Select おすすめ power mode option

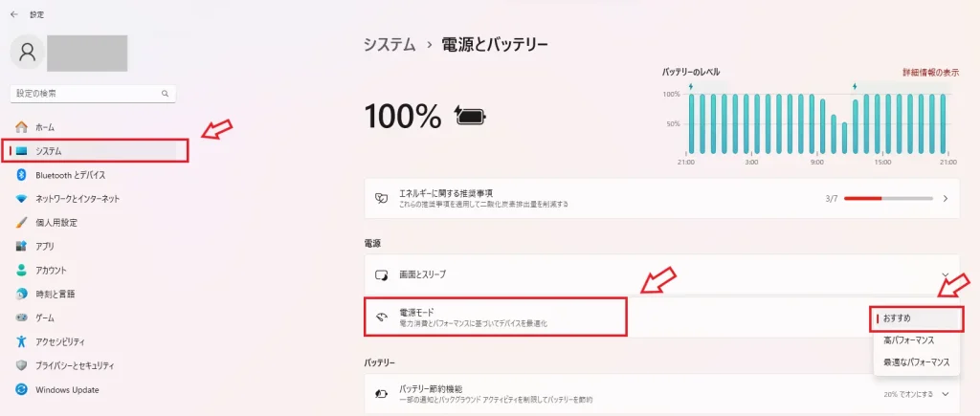pos(915,318)
